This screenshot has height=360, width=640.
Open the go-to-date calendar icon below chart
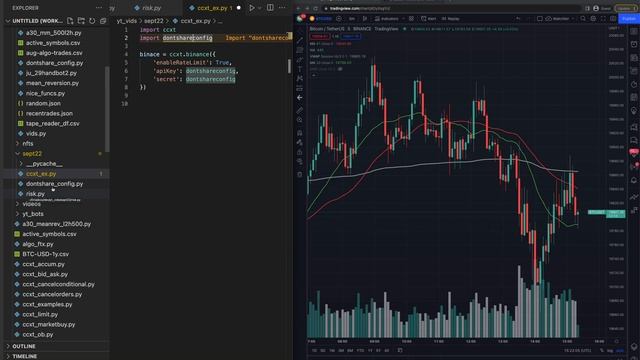click(x=400, y=350)
